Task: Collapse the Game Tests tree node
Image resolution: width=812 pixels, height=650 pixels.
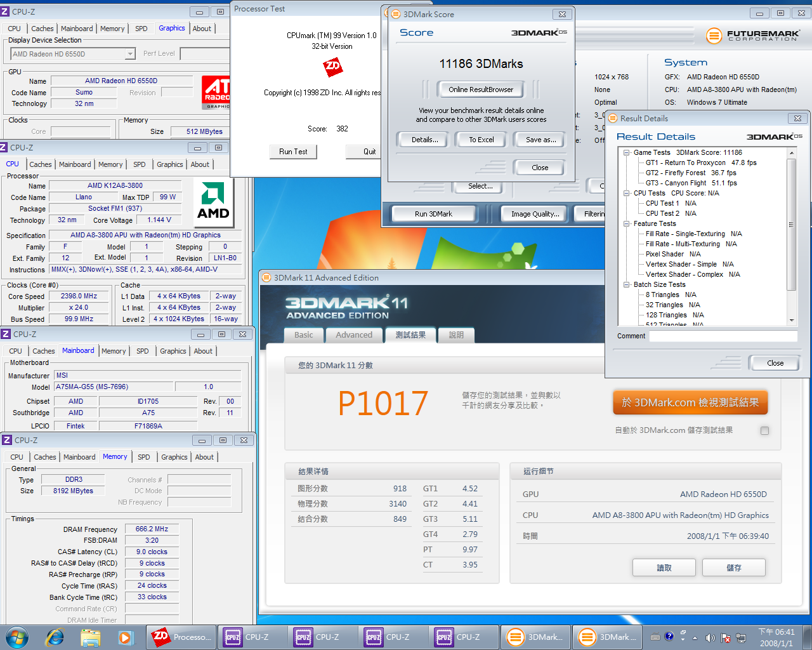Action: [627, 152]
